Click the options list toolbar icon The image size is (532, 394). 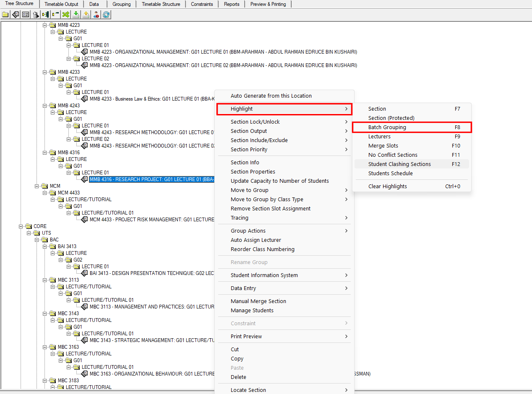26,15
